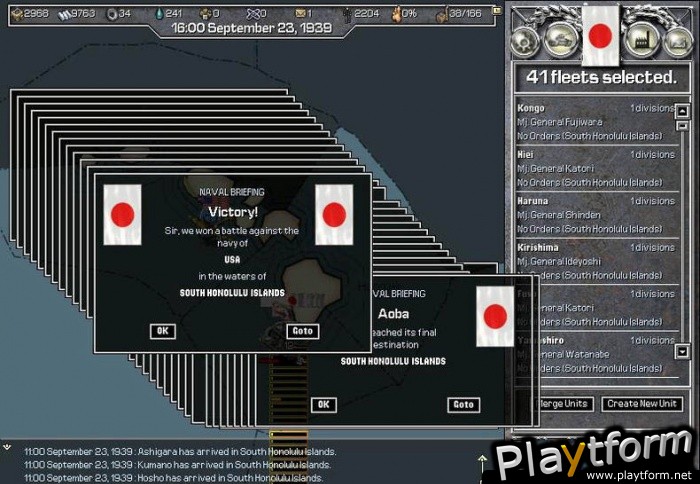Click log line 'Hosho has arrived'
Viewport: 700px width, 484px height.
[173, 478]
